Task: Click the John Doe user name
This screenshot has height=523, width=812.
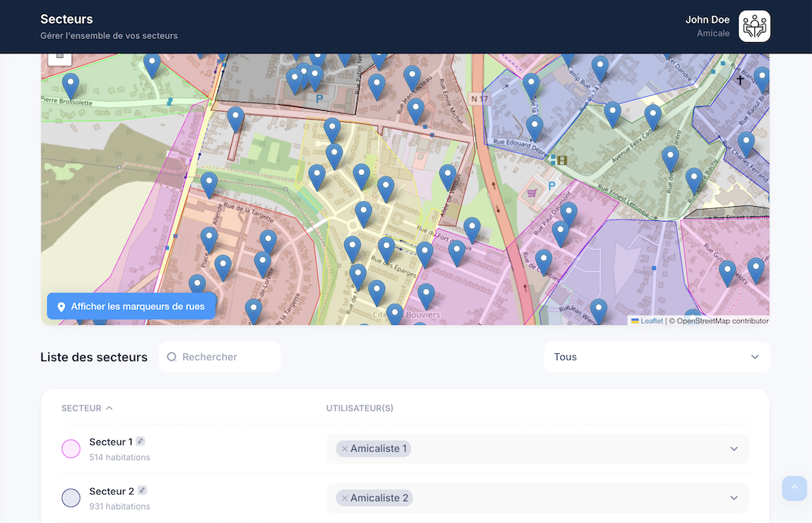Action: 706,20
